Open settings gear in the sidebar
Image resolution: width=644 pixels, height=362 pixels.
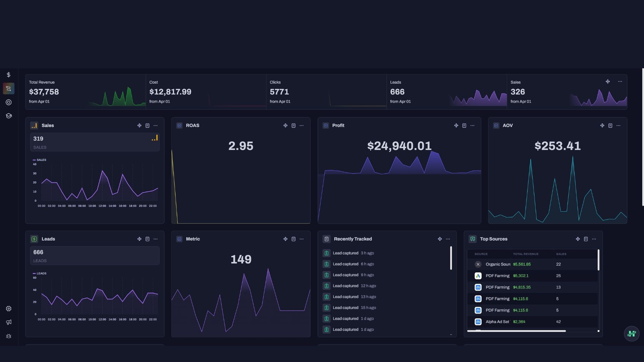tap(9, 309)
